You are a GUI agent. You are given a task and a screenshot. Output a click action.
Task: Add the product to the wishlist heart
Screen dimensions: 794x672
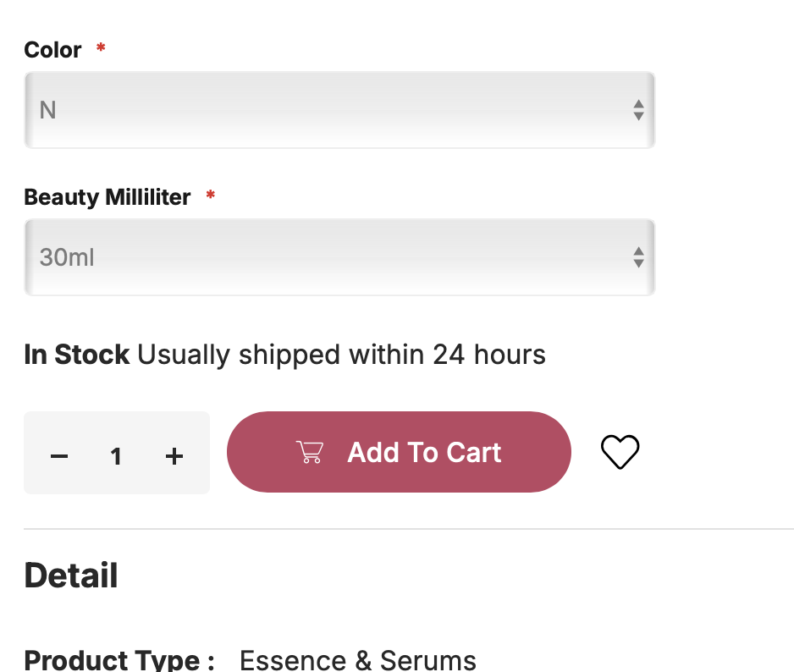(620, 452)
